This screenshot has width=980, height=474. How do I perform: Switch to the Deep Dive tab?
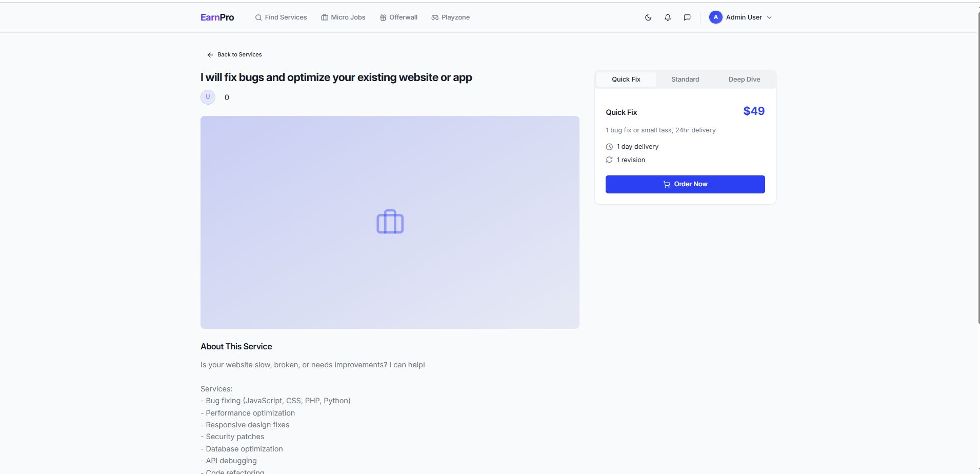[x=744, y=80]
